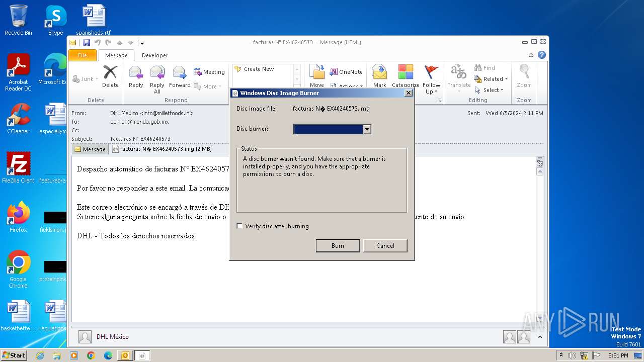Forward this message with the Forward icon
Viewport: 644px width, 362px height.
[180, 72]
